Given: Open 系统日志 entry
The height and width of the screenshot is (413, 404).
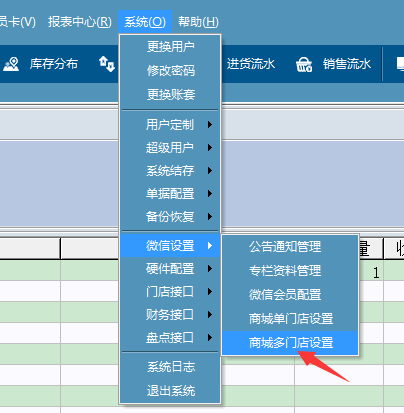Looking at the screenshot, I should coord(170,367).
